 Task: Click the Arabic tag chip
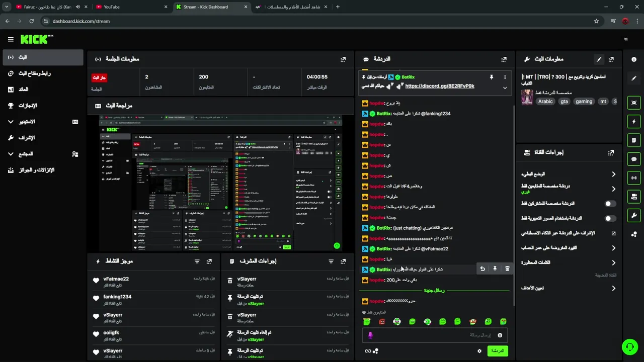545,102
